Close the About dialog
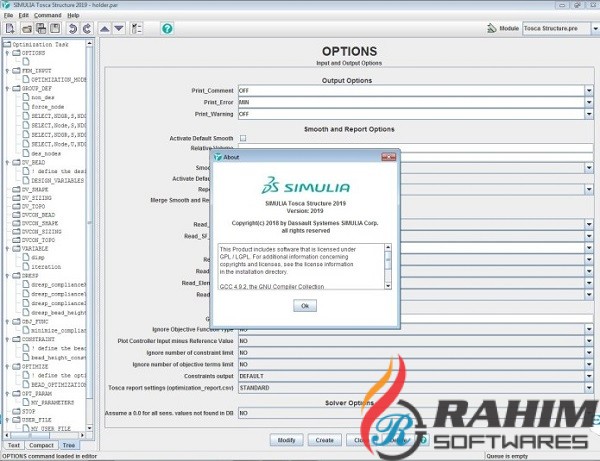The image size is (600, 461). (388, 157)
